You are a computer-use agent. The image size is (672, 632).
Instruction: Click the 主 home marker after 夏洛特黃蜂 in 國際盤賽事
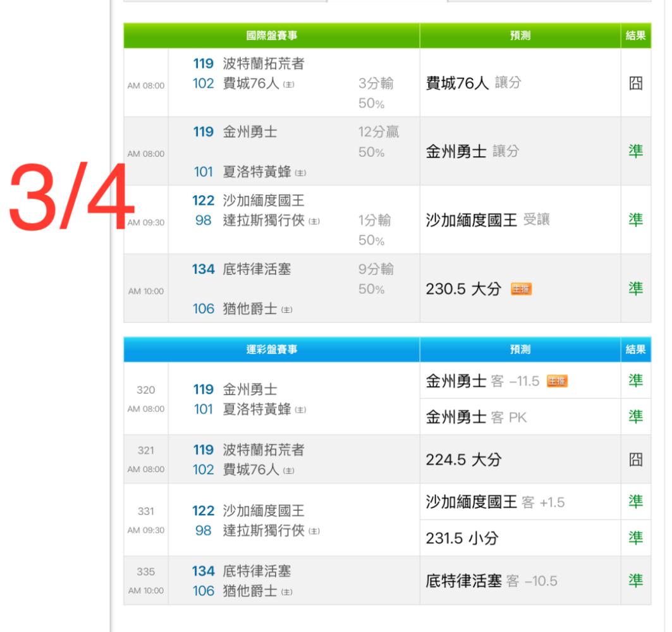tap(300, 173)
